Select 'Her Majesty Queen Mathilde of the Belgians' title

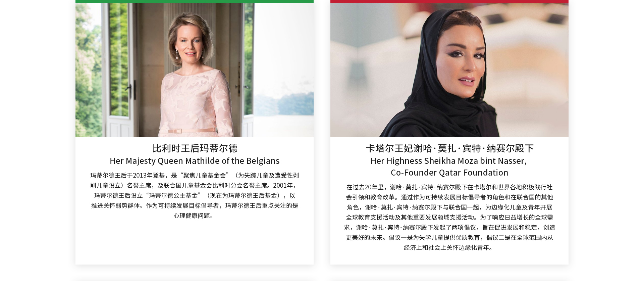[x=195, y=161]
